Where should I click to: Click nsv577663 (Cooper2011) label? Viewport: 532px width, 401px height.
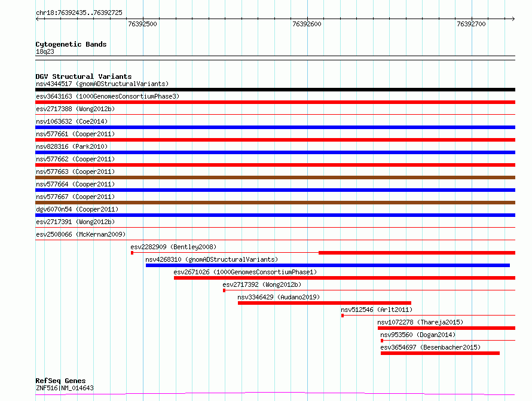(x=75, y=172)
